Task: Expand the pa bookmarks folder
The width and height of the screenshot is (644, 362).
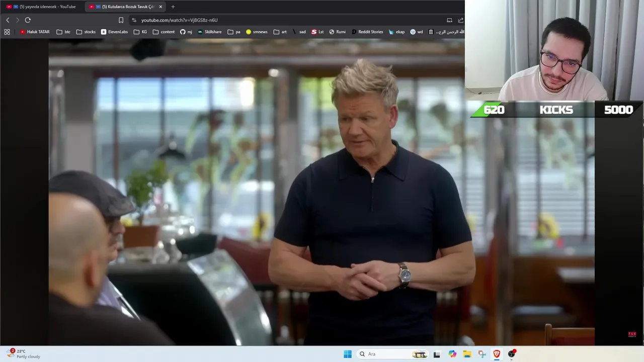Action: tap(234, 32)
